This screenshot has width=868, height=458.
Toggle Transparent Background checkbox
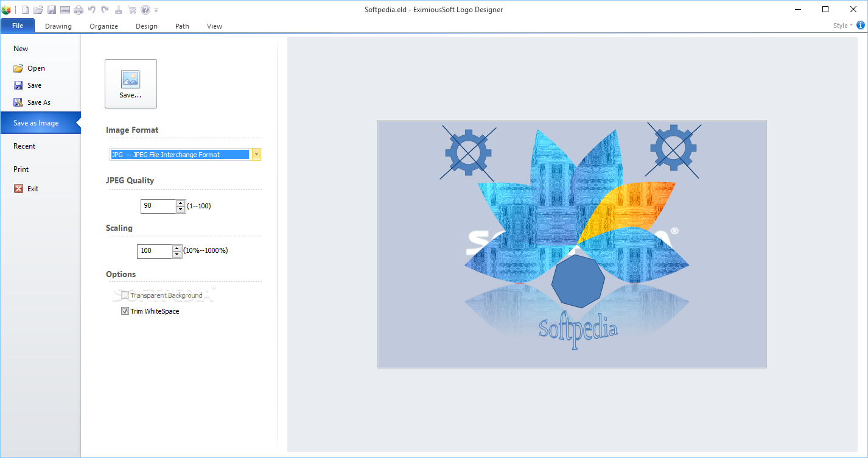tap(125, 295)
